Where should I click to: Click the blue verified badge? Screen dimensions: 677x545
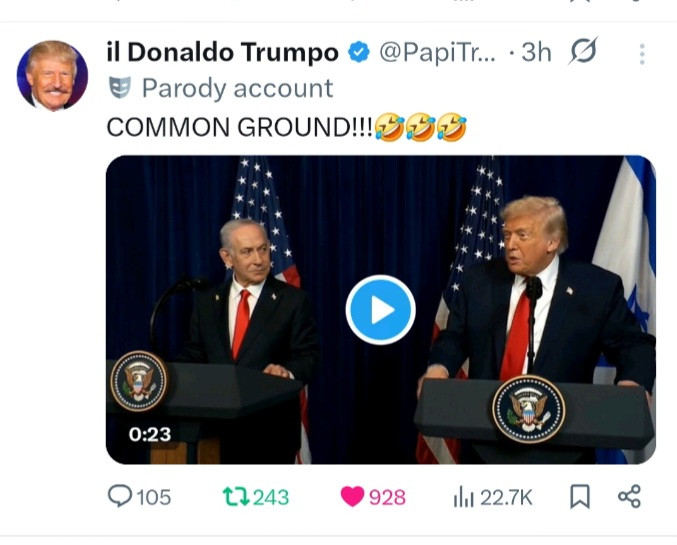click(x=359, y=52)
